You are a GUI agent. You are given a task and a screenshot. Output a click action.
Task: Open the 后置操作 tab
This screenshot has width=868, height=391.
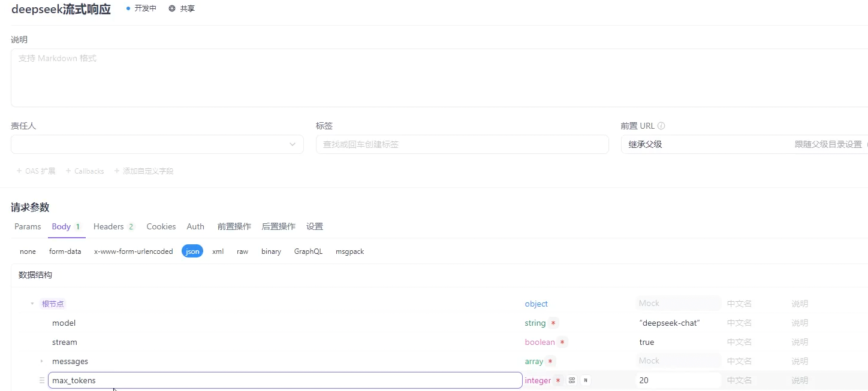coord(278,226)
